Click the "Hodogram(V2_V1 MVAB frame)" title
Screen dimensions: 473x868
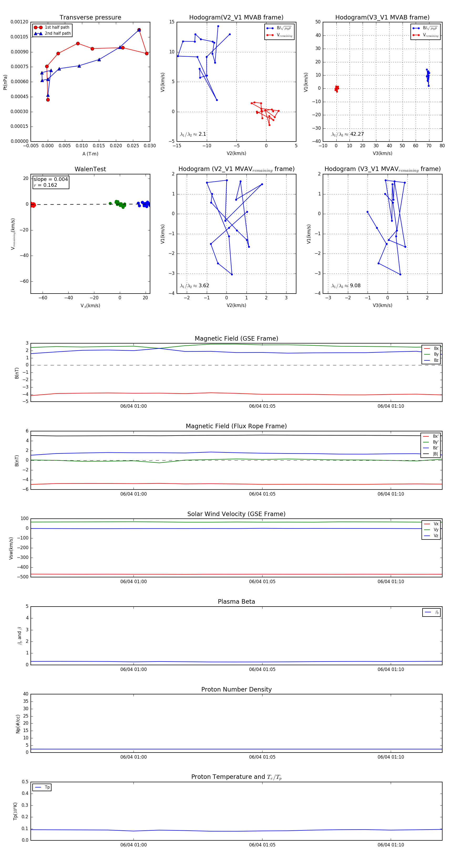tap(236, 18)
